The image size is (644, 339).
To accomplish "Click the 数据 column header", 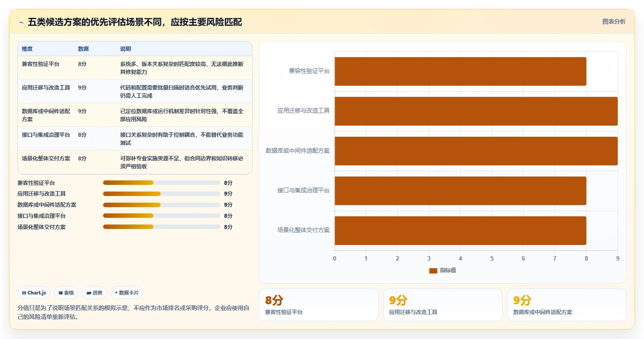I will click(x=83, y=49).
